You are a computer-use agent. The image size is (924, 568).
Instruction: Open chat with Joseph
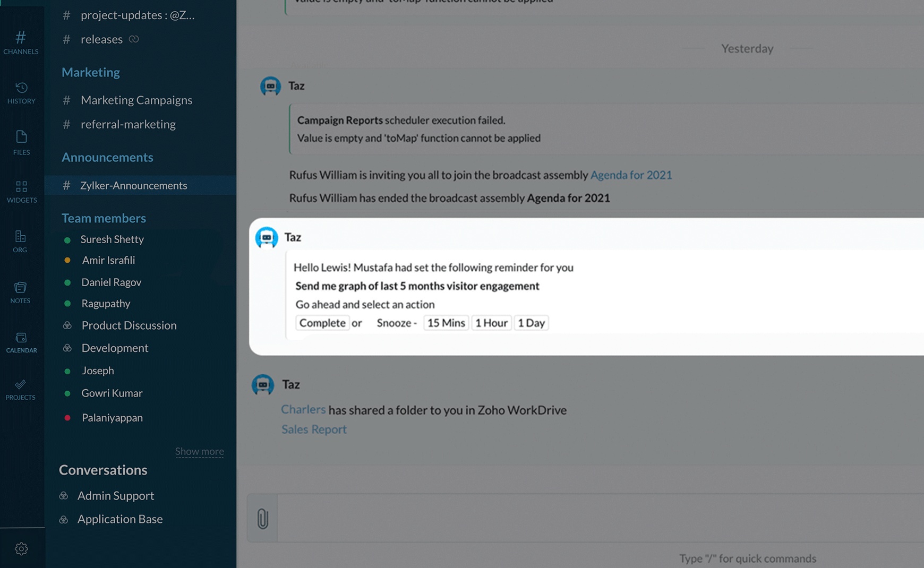click(98, 371)
